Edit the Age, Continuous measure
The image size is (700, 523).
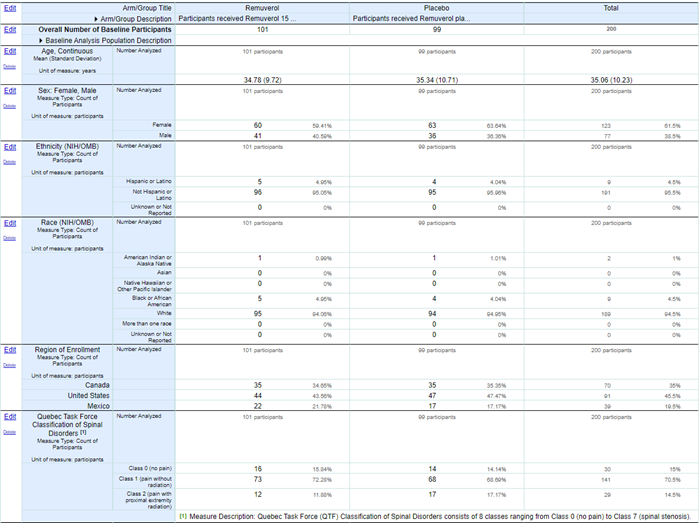click(x=10, y=49)
